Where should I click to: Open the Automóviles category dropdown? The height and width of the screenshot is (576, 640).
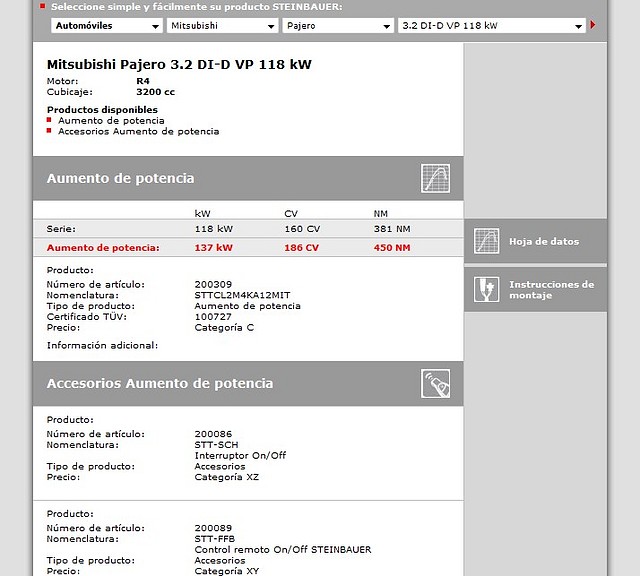pos(107,26)
